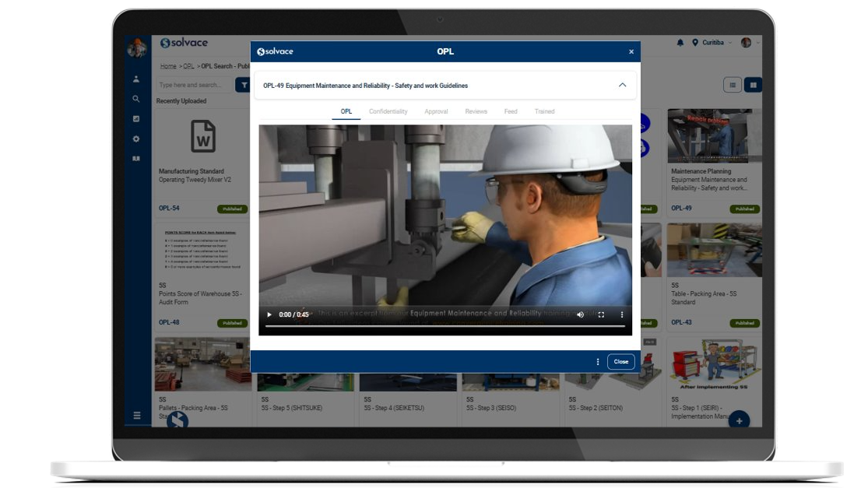Screen dimensions: 868x488
Task: Click the OPL-54 identifier
Action: coord(169,209)
